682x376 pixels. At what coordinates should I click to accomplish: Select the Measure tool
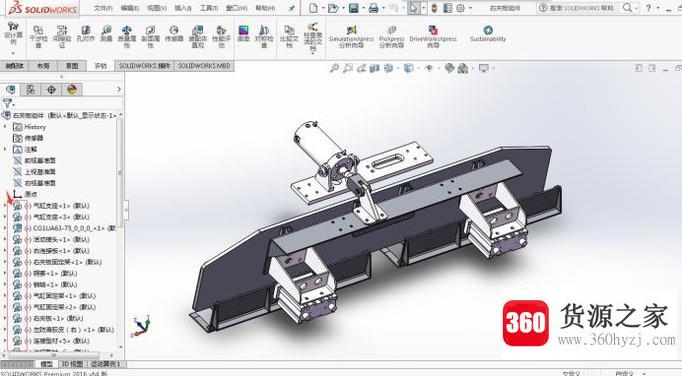coord(107,34)
